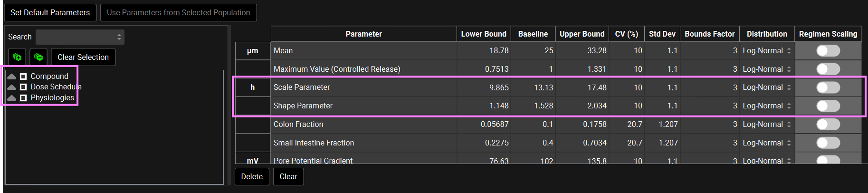
Task: Tick the Dose Schedule checkbox
Action: 23,87
